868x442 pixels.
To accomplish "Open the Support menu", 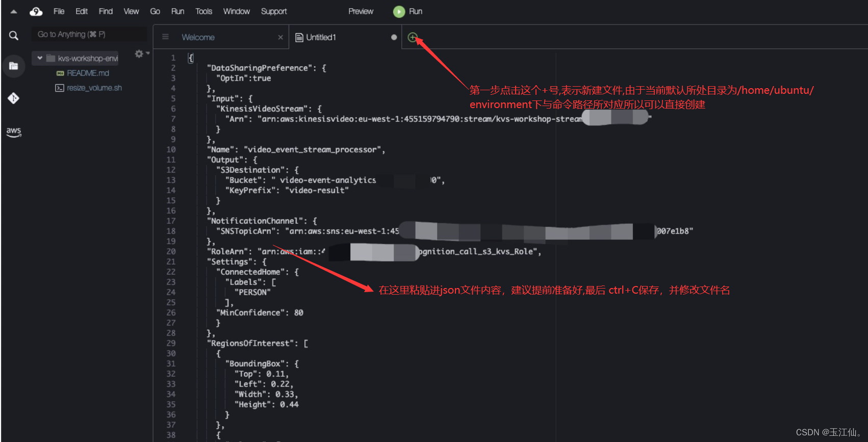I will (x=274, y=11).
